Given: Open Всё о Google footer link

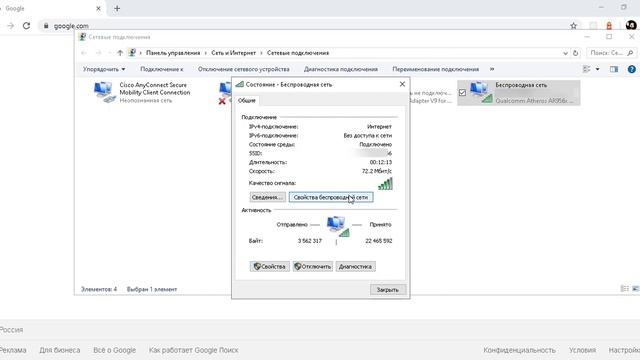Looking at the screenshot, I should pyautogui.click(x=114, y=350).
